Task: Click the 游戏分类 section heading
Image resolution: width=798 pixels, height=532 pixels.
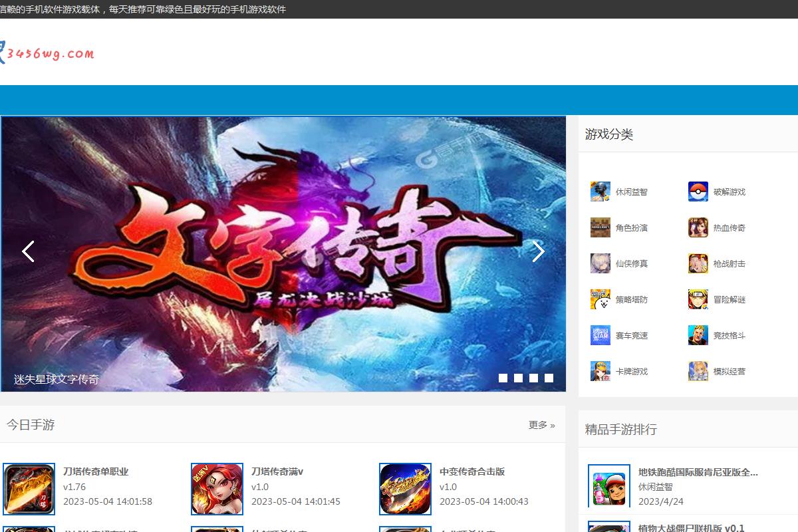Action: (609, 134)
